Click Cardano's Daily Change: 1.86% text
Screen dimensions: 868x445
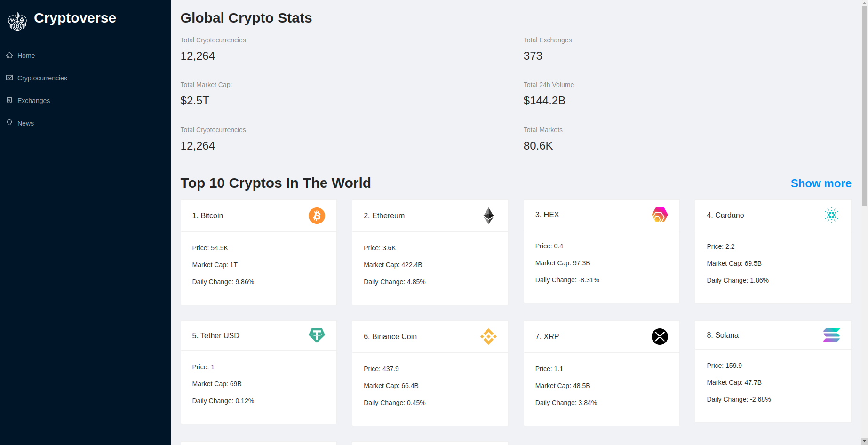738,280
